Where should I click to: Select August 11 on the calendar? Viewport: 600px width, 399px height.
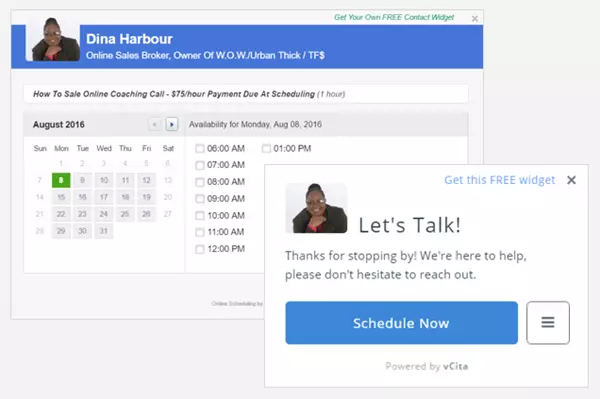125,180
